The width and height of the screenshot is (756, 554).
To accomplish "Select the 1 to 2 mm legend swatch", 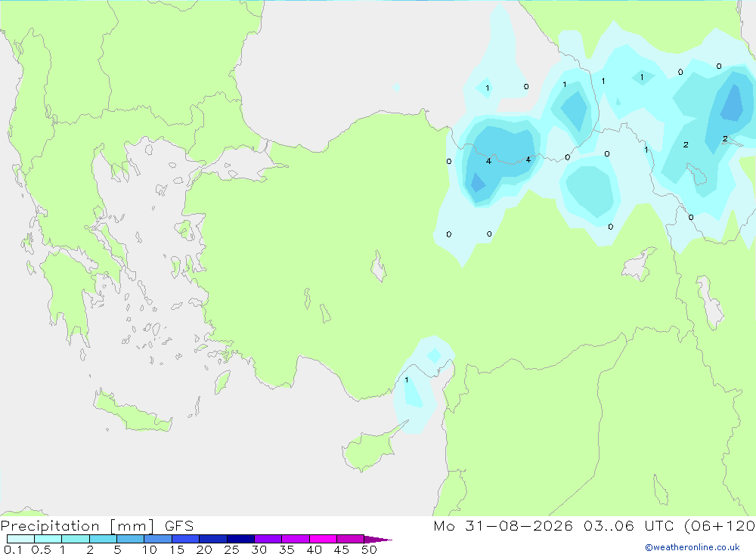I will (x=76, y=539).
